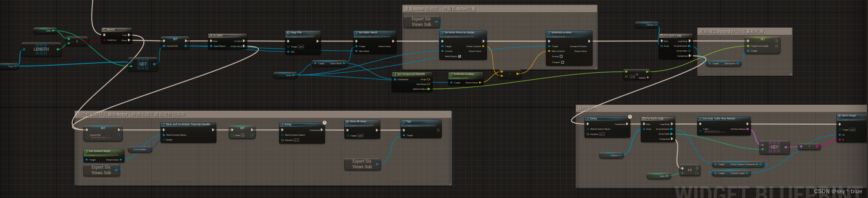
Task: Click the SetActorLocation function icon
Action: (549, 33)
